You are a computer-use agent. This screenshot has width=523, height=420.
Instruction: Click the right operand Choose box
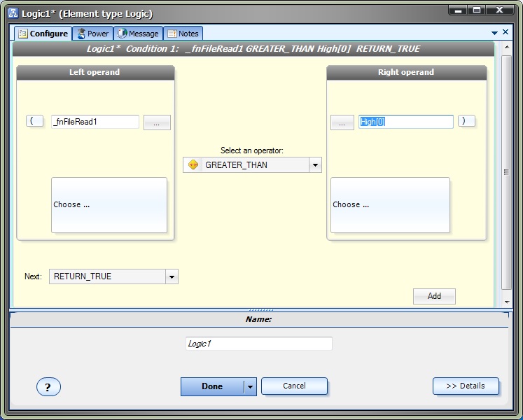(390, 205)
